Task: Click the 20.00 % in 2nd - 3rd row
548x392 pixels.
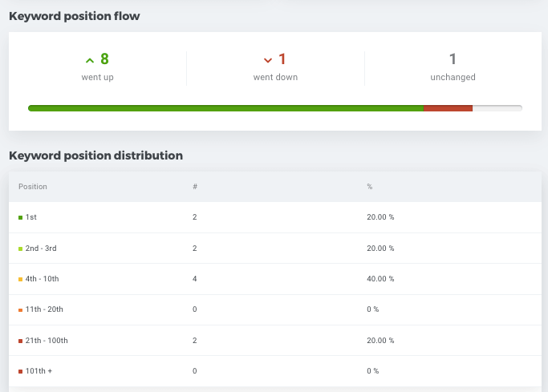Action: pos(380,249)
